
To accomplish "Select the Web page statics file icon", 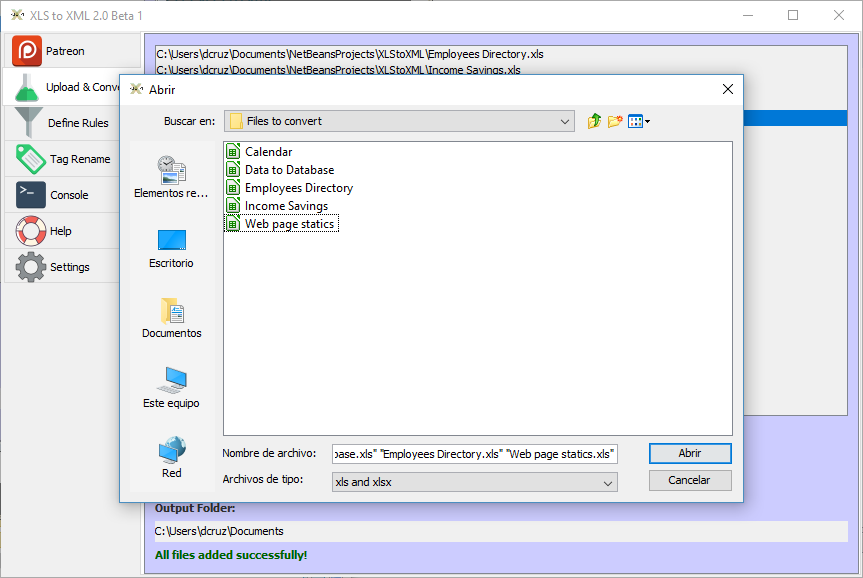I will pos(233,223).
